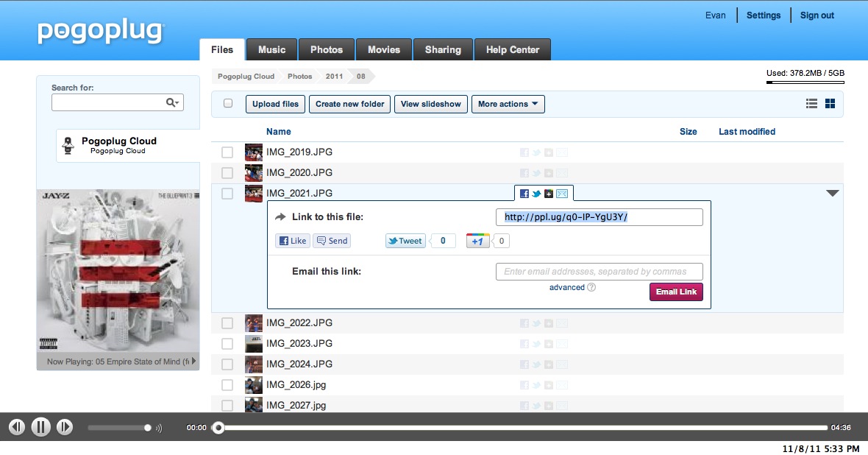Collapse the IMG_2021.JPG row arrow
868x455 pixels.
point(832,194)
